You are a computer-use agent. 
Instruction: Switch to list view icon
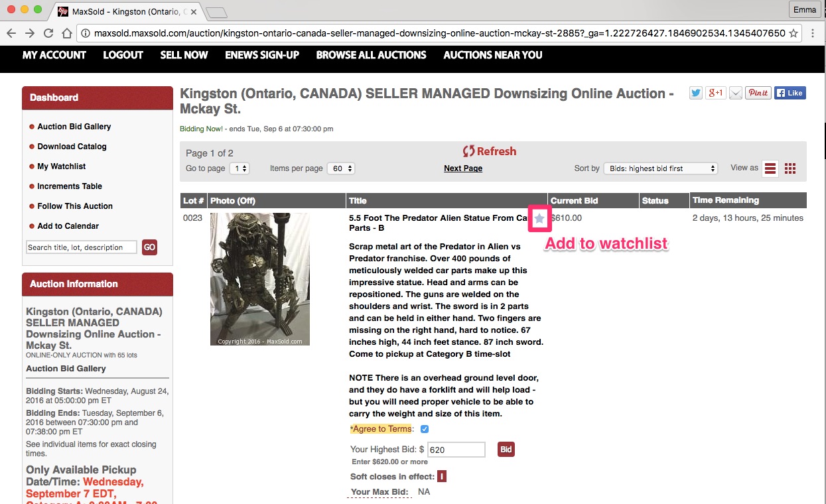coord(770,168)
